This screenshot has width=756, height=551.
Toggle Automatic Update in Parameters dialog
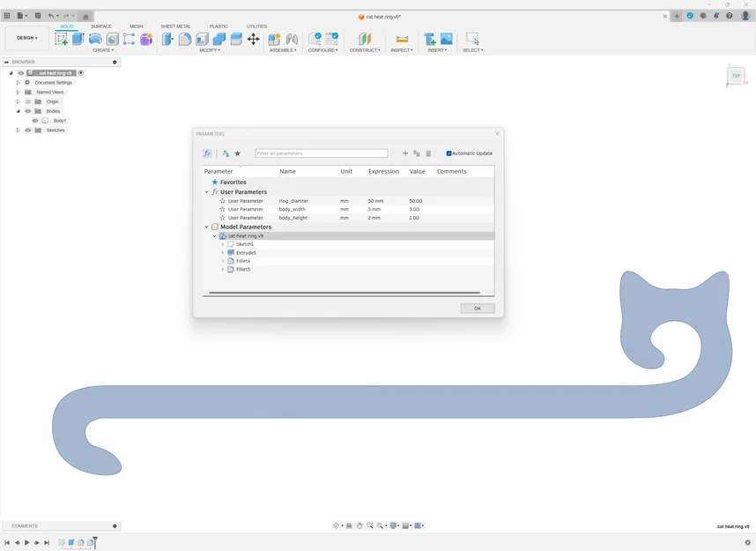pyautogui.click(x=448, y=153)
